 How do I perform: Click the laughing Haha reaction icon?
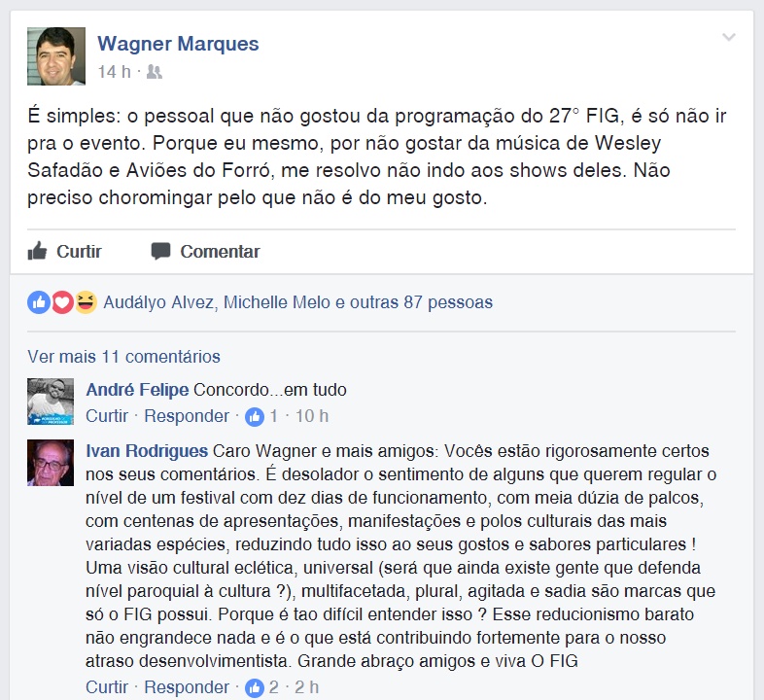coord(86,302)
